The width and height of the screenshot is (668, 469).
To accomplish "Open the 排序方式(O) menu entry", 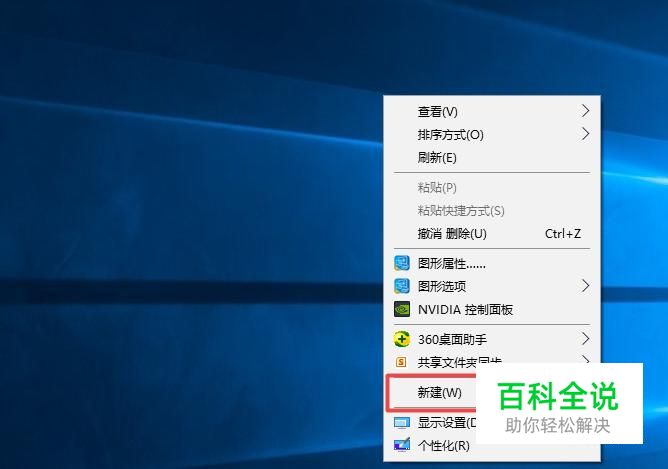I will [492, 135].
